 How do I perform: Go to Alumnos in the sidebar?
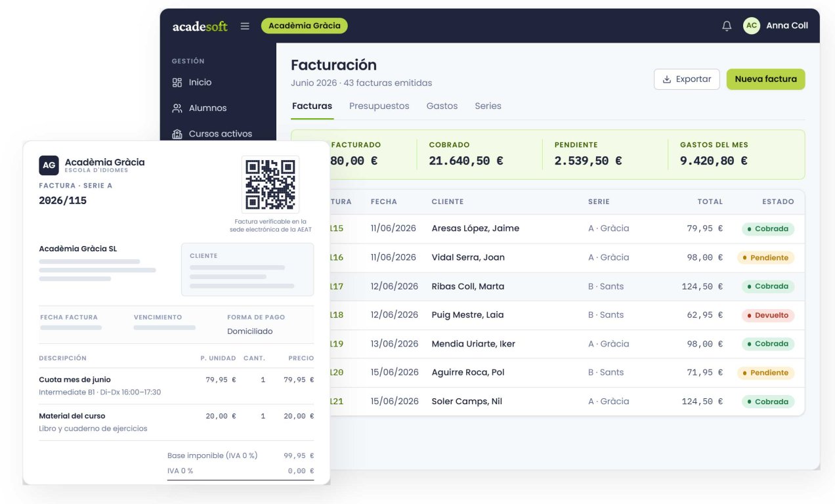[200, 108]
